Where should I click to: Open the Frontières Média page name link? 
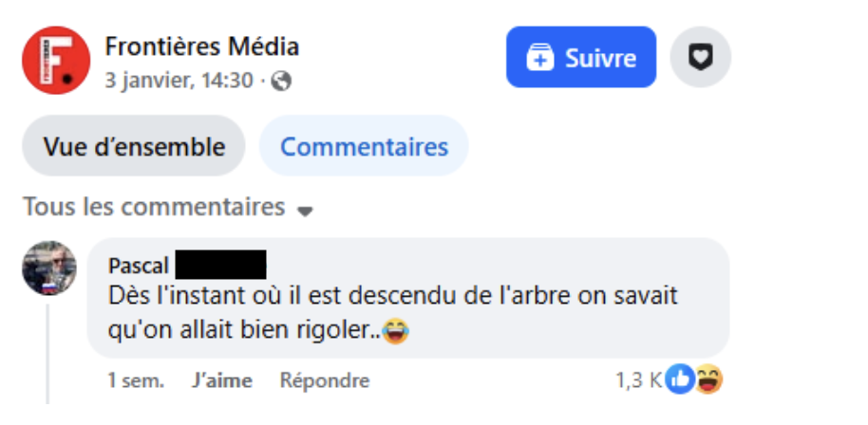(x=201, y=46)
